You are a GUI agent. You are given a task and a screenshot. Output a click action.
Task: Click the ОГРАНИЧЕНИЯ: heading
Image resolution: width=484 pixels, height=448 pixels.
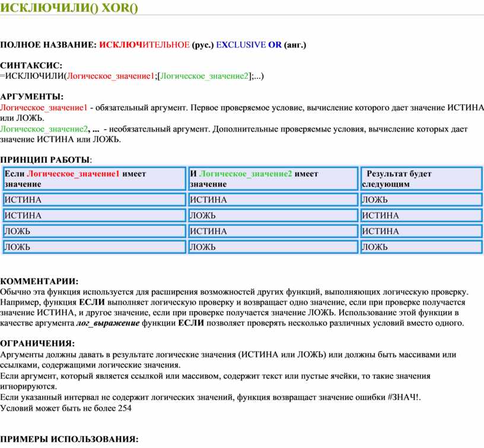(37, 343)
